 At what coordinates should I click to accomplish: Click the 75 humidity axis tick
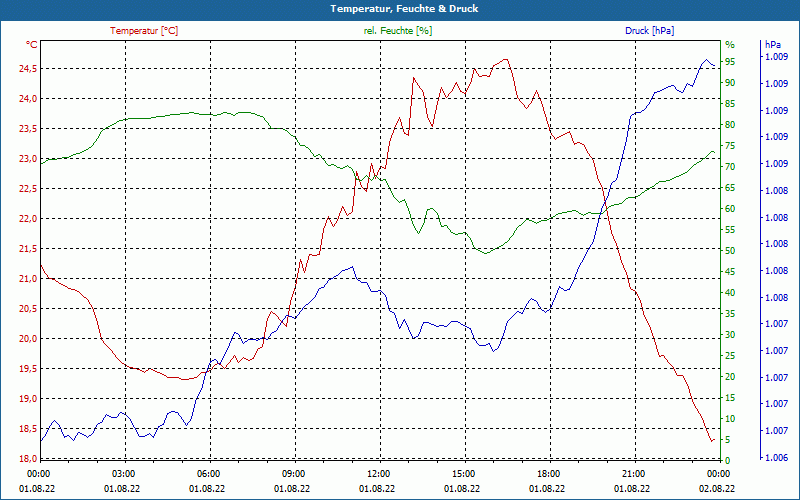pyautogui.click(x=730, y=146)
